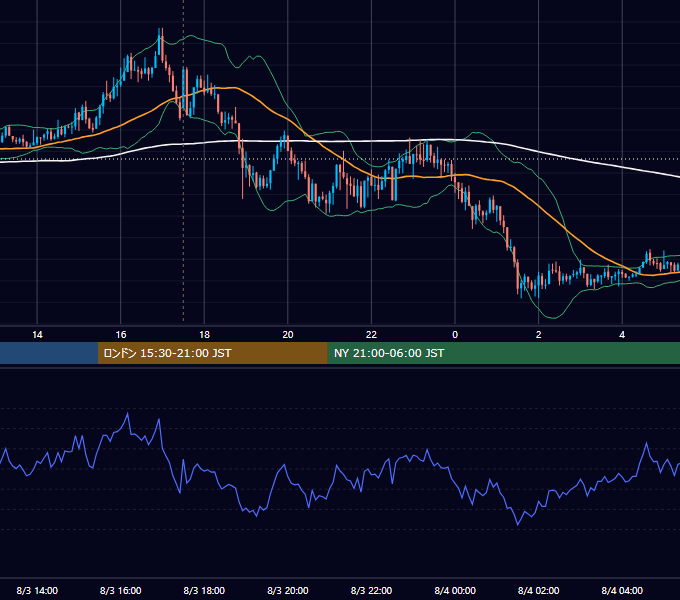Screen dimensions: 680x600
Task: Click the 8/4 04:00 label on indicator axis
Action: coord(622,590)
